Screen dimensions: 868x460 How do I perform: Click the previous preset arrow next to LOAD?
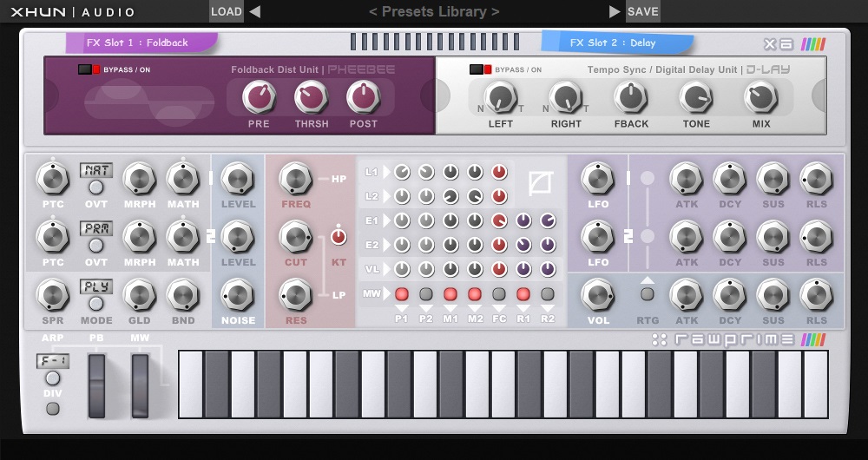[x=254, y=11]
